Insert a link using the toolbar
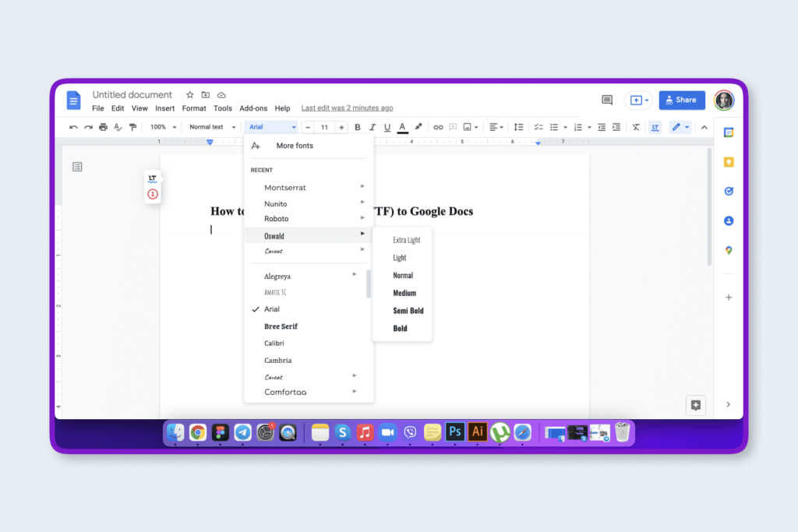798x532 pixels. pyautogui.click(x=438, y=127)
